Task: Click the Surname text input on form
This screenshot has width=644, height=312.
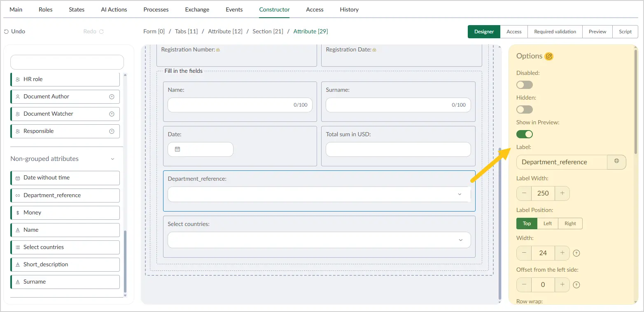Action: pyautogui.click(x=398, y=105)
